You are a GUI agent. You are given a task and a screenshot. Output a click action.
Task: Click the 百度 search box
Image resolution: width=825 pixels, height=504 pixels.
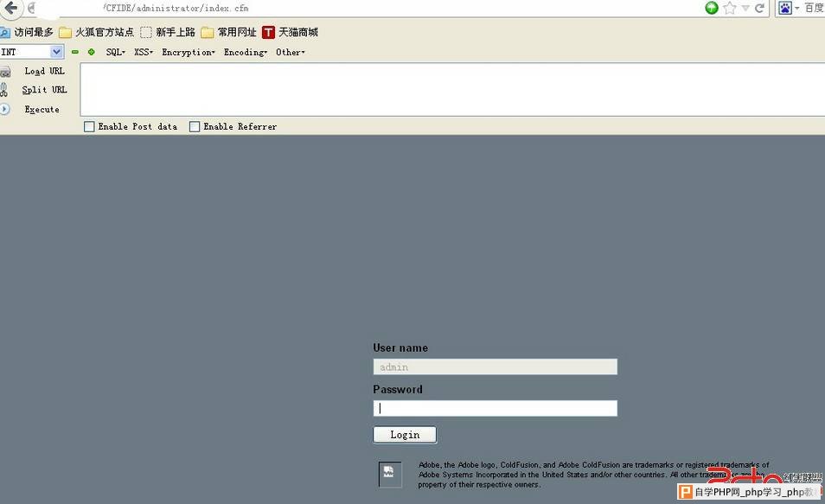[x=814, y=8]
